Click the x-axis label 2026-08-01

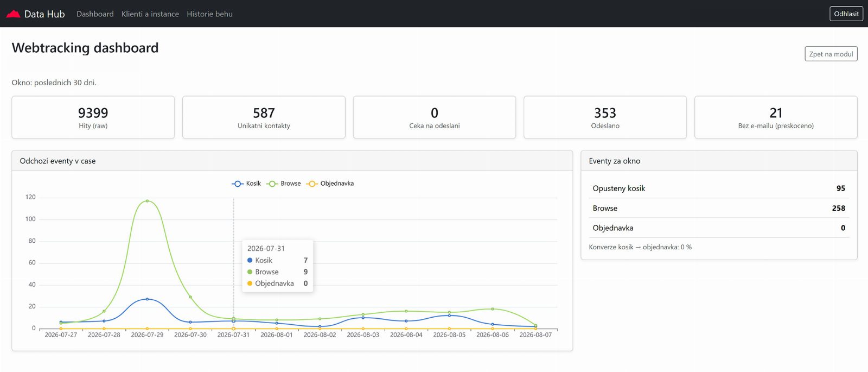(277, 335)
